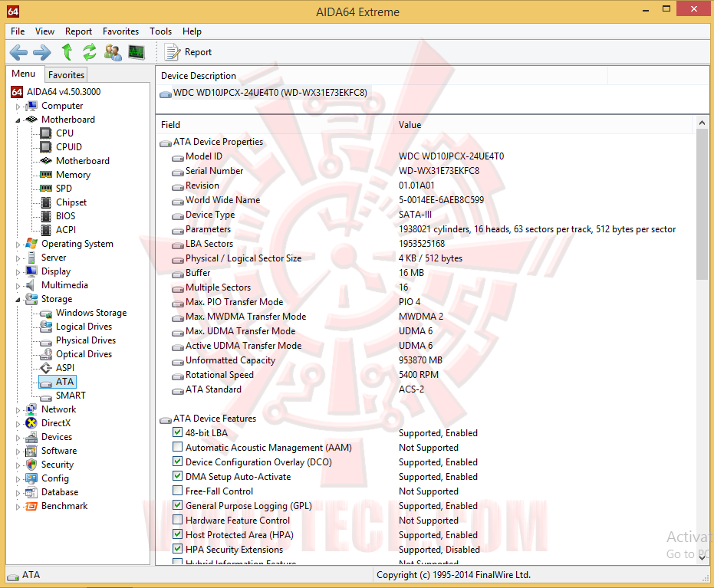Screen dimensions: 714x588
Task: Expand the Benchmark tree node
Action: coord(18,507)
